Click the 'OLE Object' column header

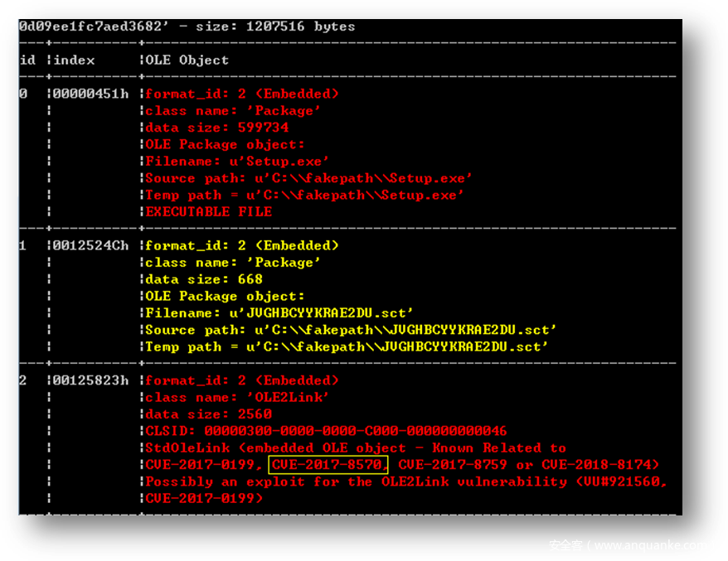[187, 60]
